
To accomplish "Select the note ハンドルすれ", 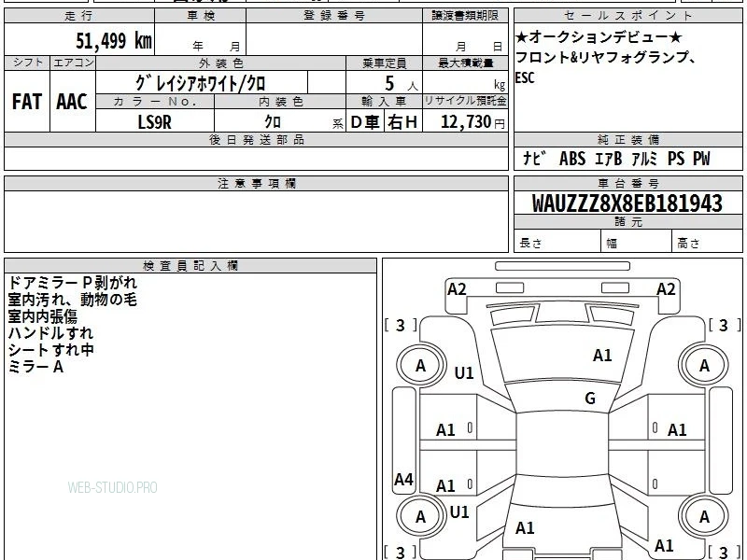I will [x=50, y=333].
